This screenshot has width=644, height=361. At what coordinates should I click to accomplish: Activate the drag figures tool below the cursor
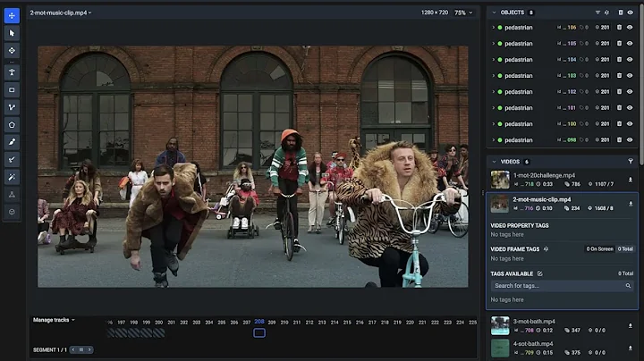(x=12, y=50)
